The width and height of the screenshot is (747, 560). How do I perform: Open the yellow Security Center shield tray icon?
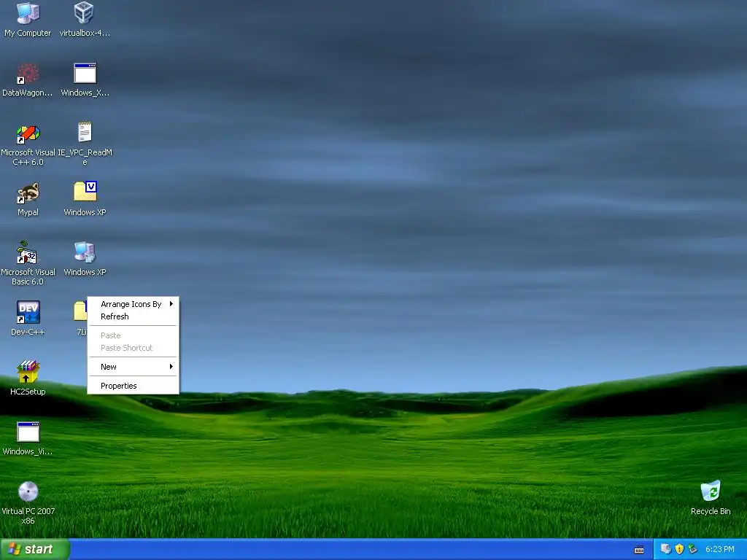click(x=680, y=549)
